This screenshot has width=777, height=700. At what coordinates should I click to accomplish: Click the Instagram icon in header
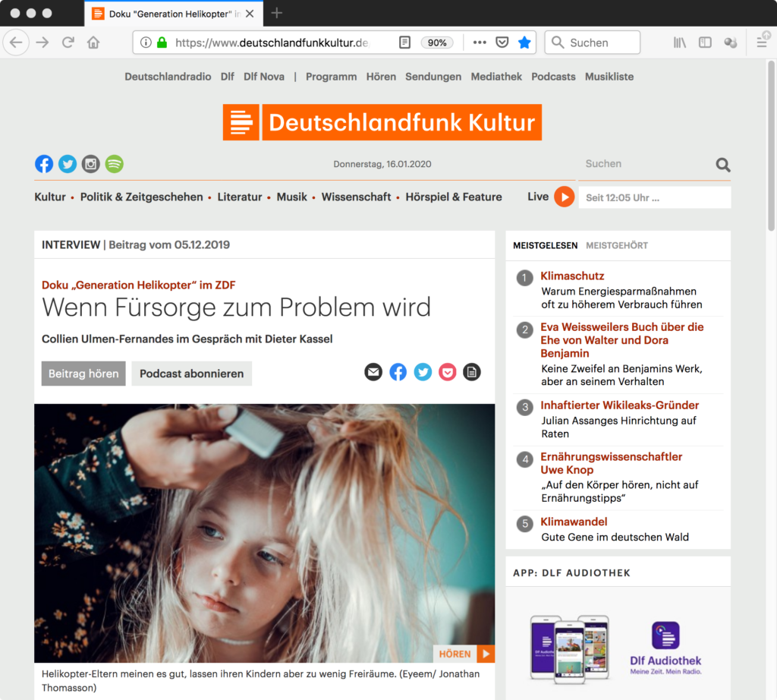tap(91, 164)
